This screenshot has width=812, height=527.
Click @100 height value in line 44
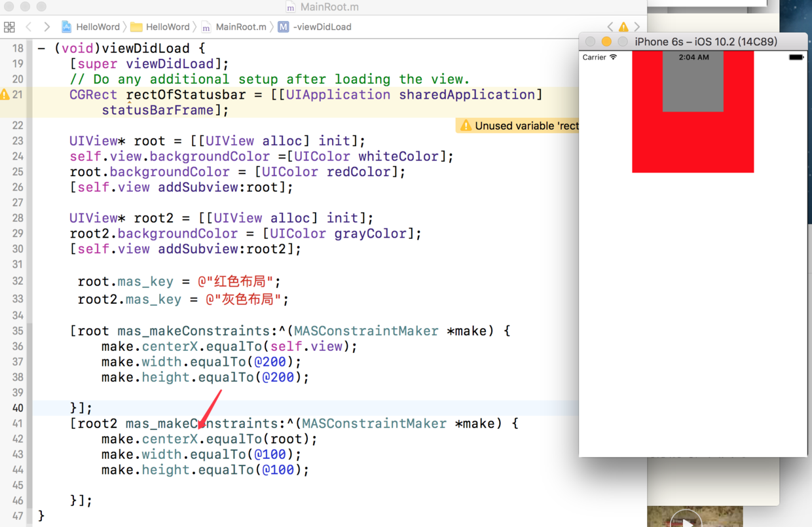(x=278, y=470)
